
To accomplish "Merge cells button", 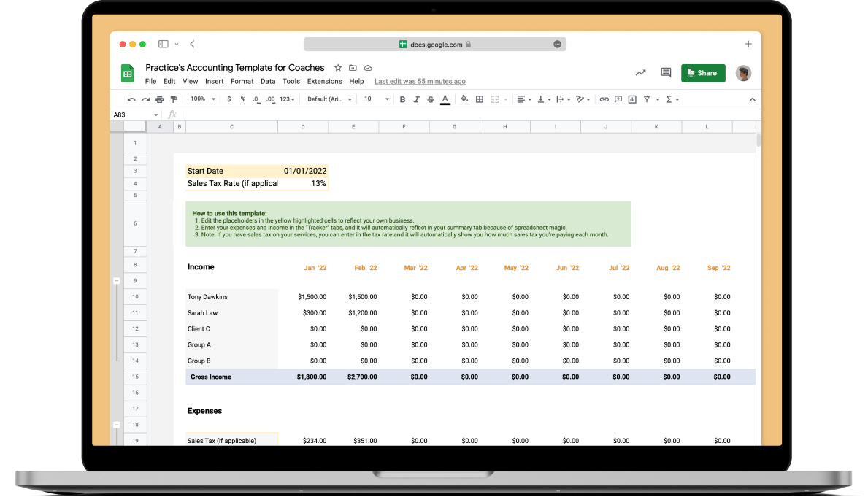I will 495,100.
